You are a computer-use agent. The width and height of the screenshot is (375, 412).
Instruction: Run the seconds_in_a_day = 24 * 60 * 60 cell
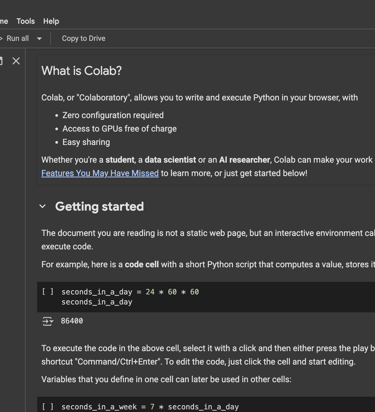click(x=47, y=292)
